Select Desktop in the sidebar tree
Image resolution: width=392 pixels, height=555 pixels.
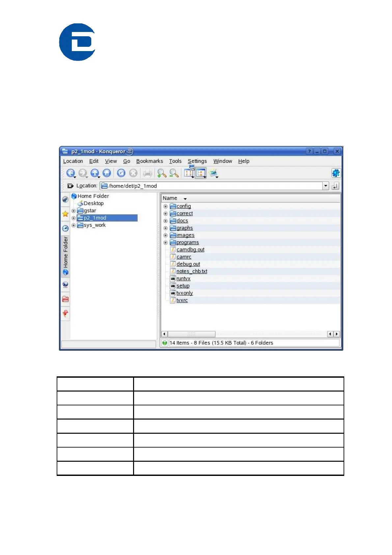[91, 203]
